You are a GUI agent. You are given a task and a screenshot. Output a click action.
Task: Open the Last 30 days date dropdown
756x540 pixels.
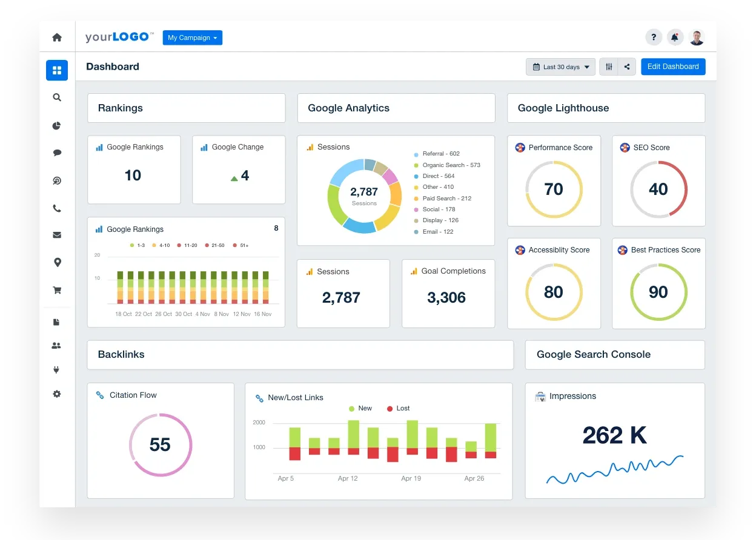560,67
